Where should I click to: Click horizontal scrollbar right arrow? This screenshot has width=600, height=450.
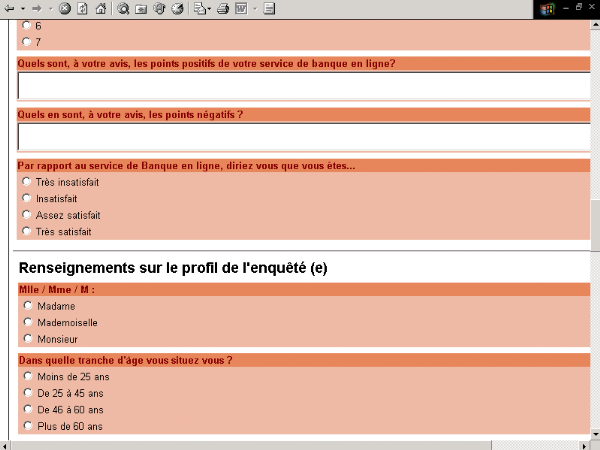pos(584,446)
